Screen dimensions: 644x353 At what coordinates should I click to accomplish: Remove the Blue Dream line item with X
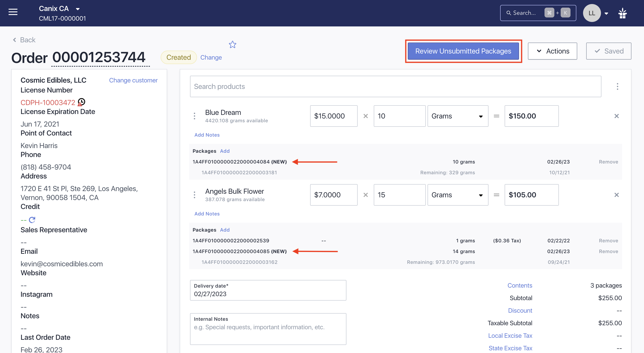pos(616,116)
